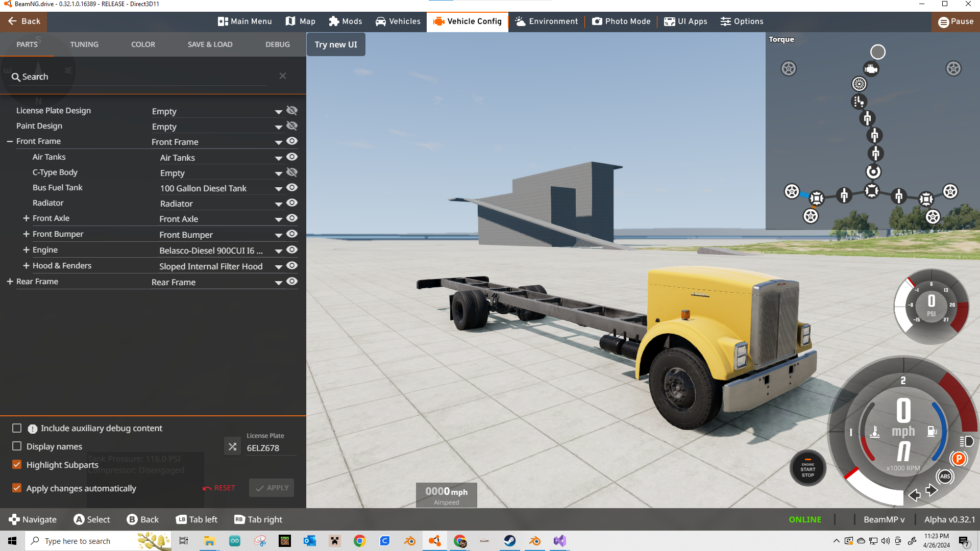Viewport: 980px width, 551px height.
Task: Collapse the Front Frame section
Action: (10, 141)
